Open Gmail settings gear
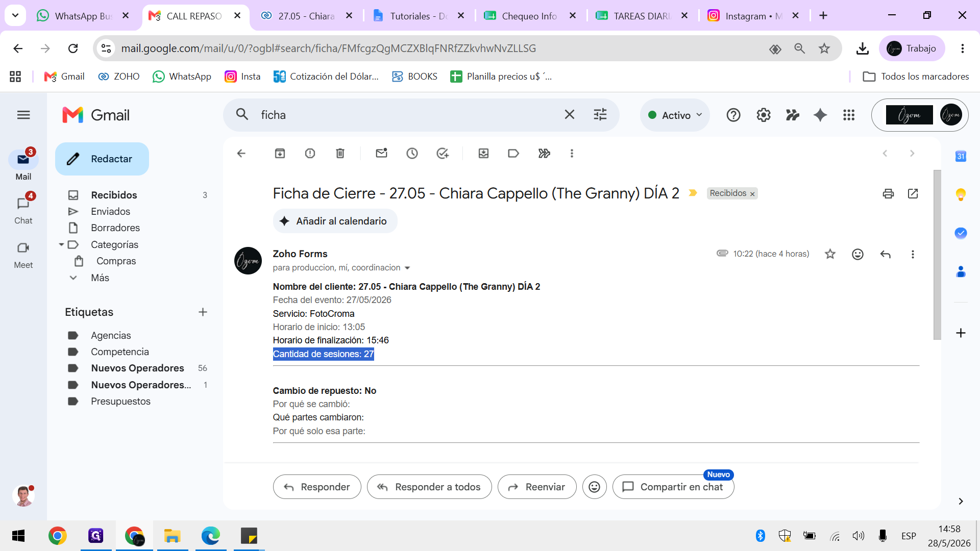 tap(764, 115)
